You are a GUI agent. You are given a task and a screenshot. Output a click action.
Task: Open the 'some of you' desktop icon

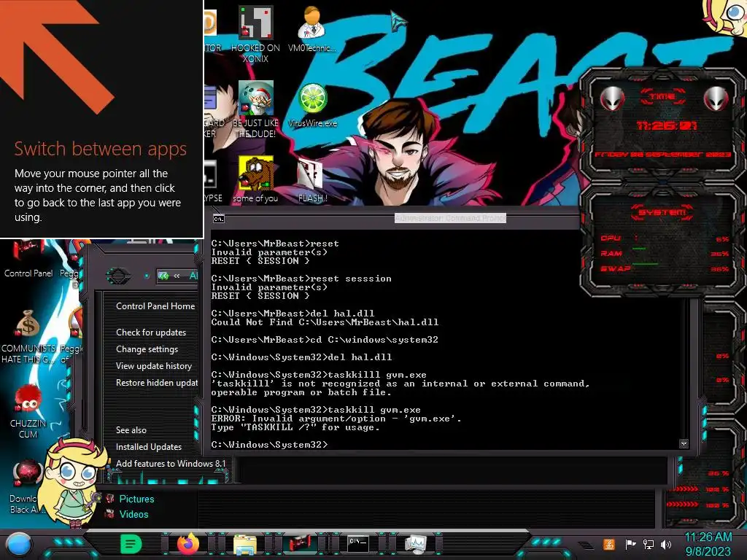point(255,179)
